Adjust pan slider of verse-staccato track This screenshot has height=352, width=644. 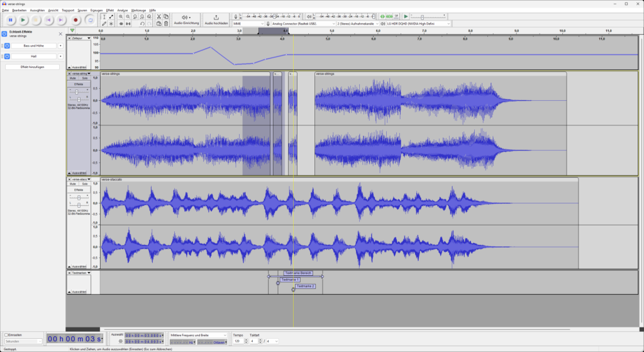coord(79,205)
